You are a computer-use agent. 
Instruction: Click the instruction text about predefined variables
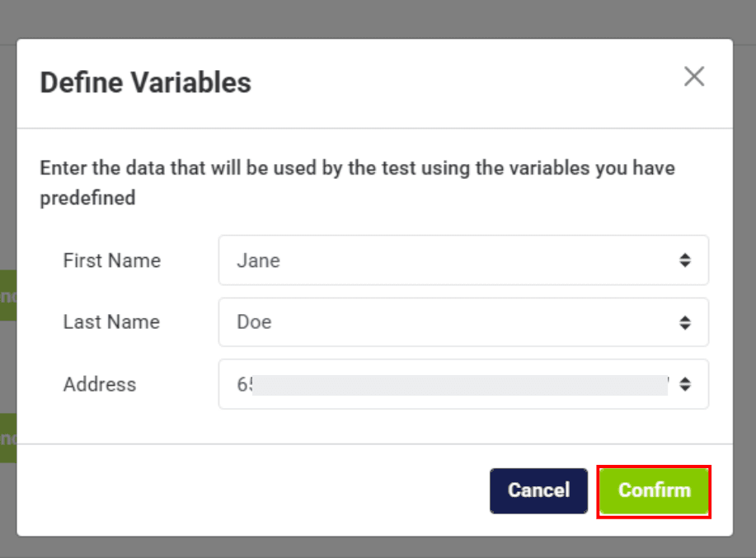(x=357, y=183)
